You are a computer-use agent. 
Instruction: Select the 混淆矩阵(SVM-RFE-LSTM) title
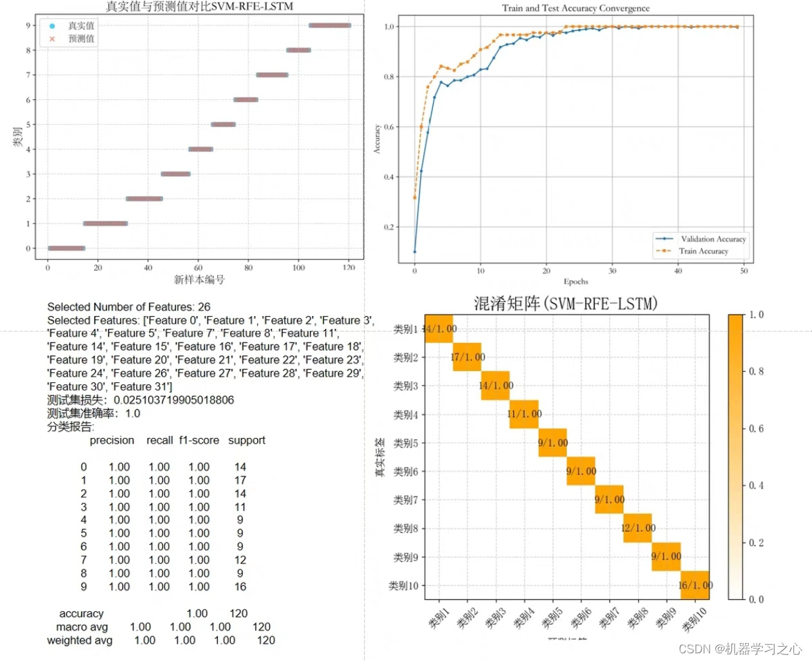[565, 303]
